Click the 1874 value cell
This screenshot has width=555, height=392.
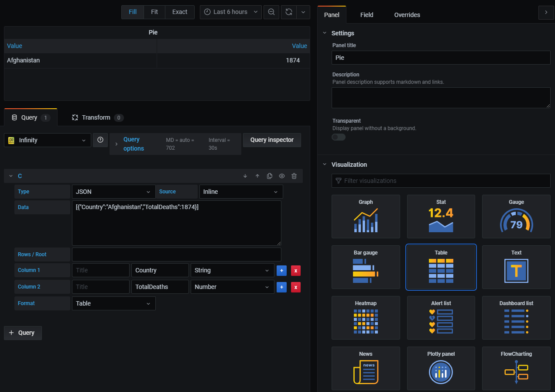[x=233, y=60]
